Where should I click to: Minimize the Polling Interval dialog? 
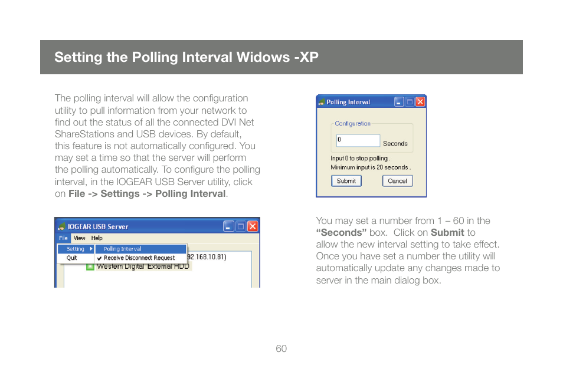pyautogui.click(x=399, y=102)
